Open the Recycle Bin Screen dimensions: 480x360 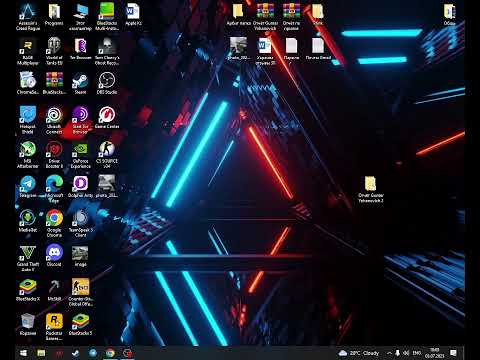pyautogui.click(x=28, y=324)
